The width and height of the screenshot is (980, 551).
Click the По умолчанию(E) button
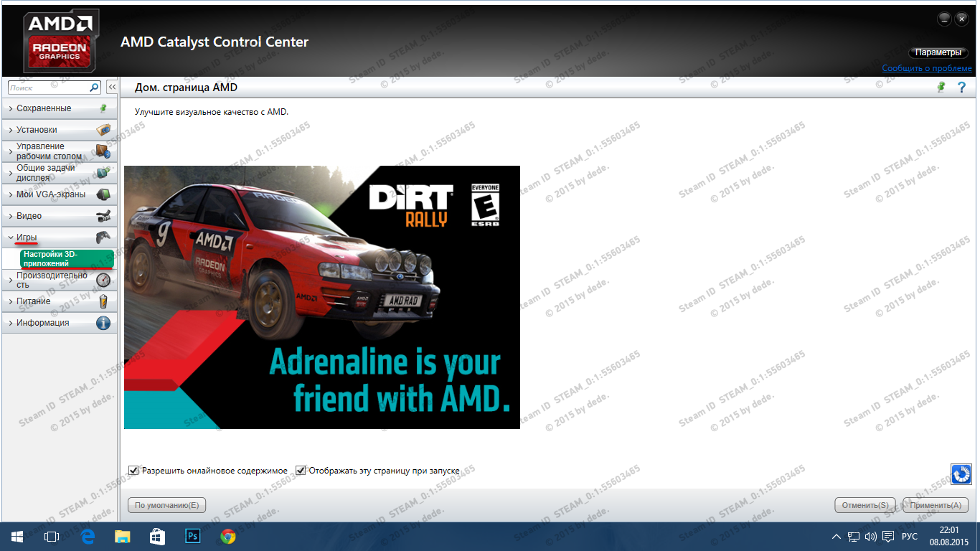(x=166, y=505)
